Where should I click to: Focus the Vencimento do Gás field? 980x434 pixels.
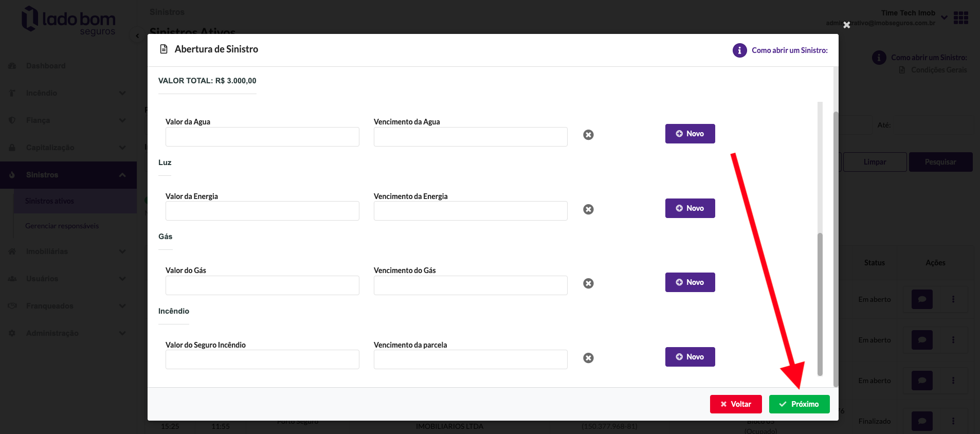click(470, 285)
